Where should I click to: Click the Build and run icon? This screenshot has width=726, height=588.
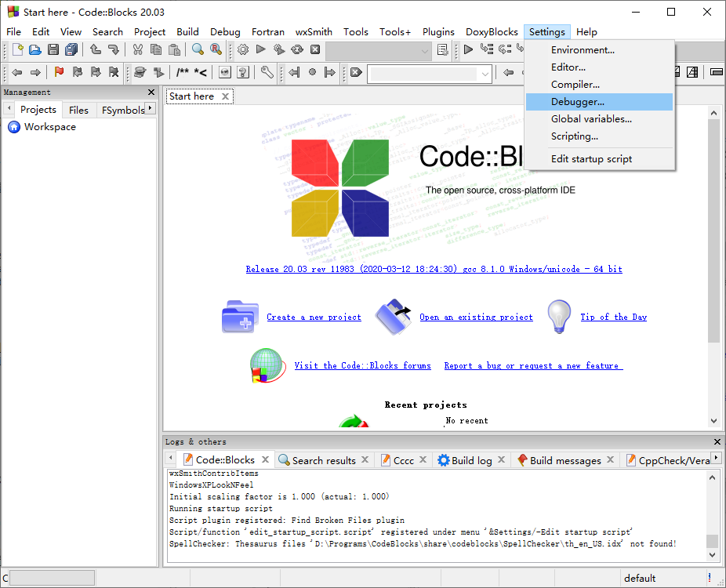[x=279, y=49]
